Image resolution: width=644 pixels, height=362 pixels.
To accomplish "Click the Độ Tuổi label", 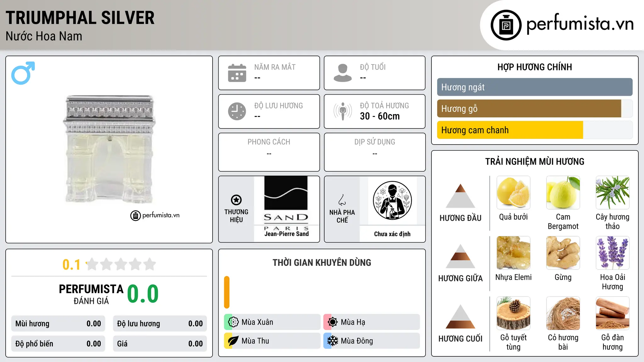I will pos(373,67).
